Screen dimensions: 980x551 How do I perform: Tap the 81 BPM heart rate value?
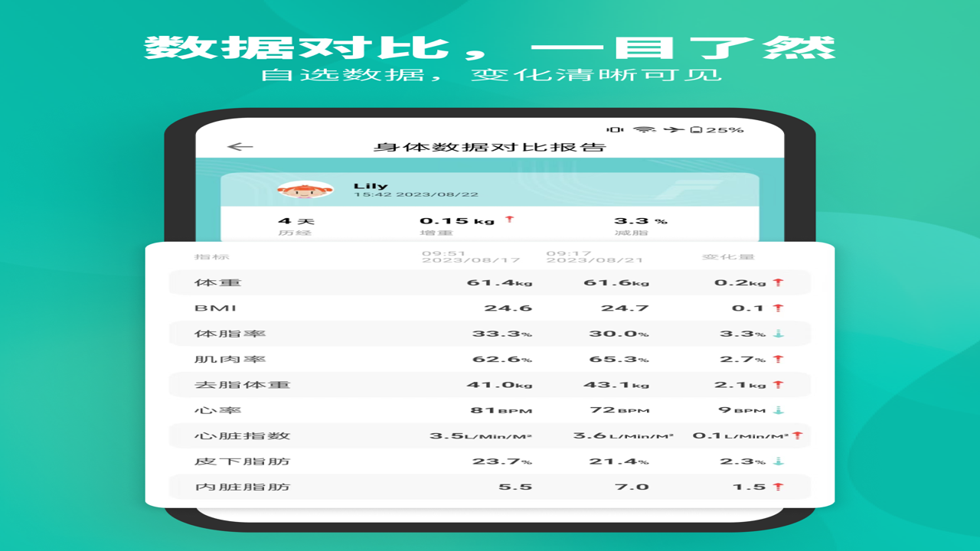point(501,410)
